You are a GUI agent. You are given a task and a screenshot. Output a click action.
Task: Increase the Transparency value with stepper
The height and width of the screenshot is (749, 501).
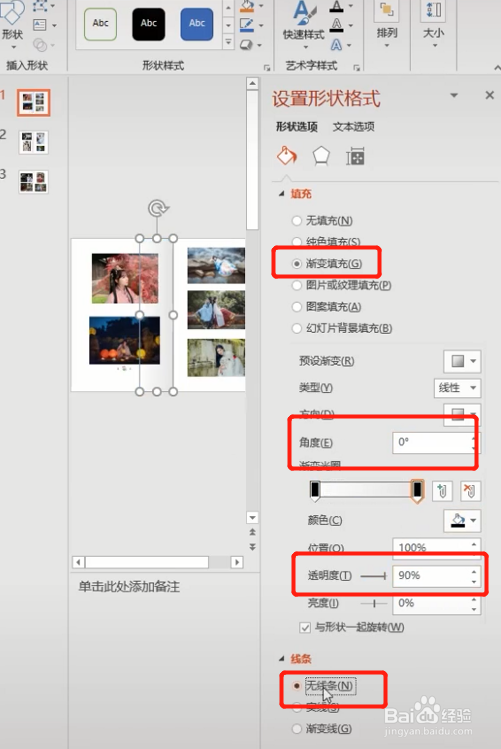point(474,571)
